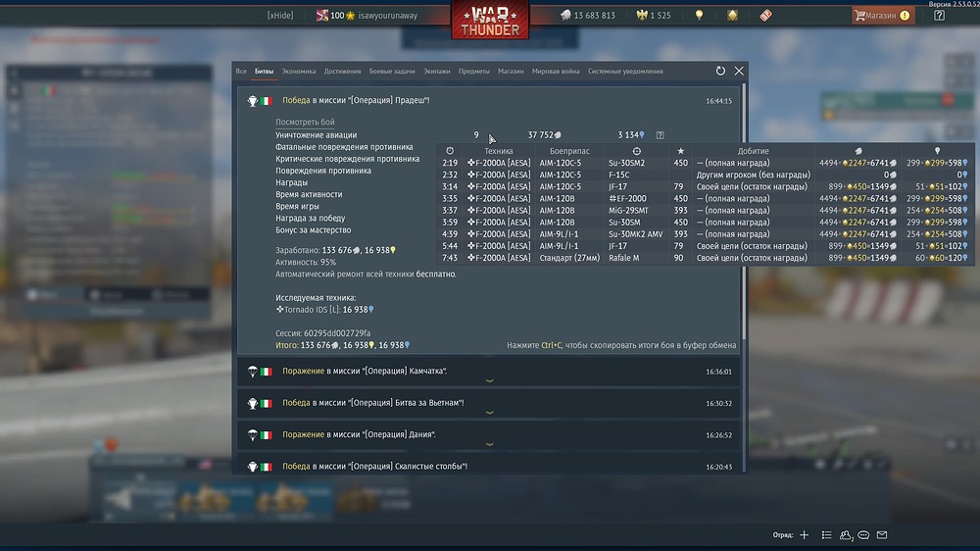Click the refresh icon in the log window

pos(720,71)
